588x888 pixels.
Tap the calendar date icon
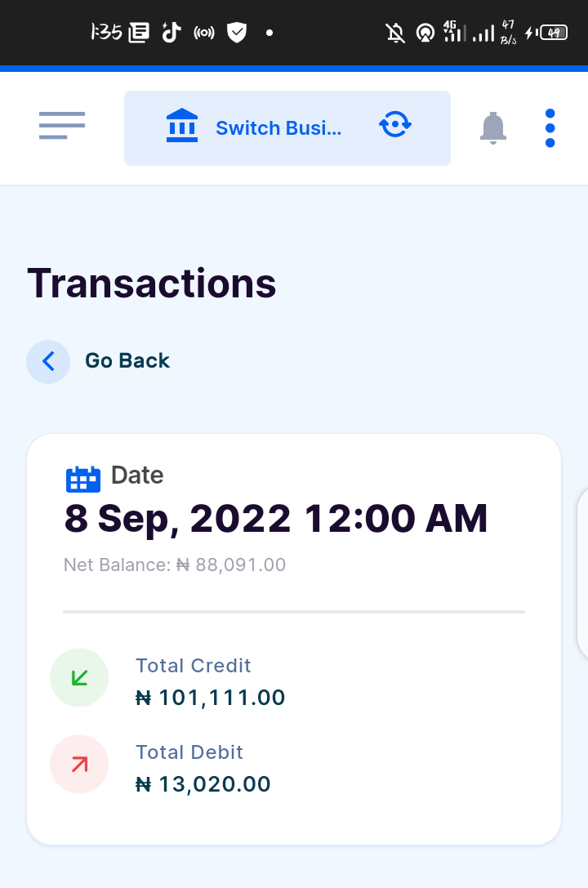coord(82,478)
